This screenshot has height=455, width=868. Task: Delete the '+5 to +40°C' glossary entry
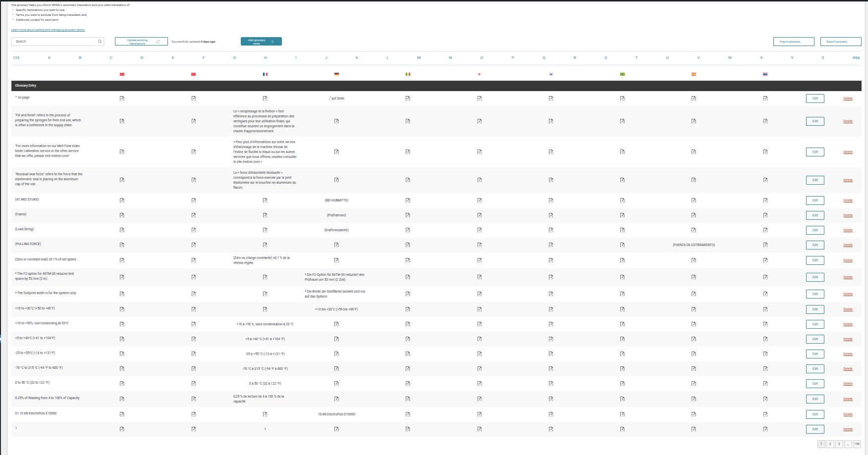tap(848, 339)
